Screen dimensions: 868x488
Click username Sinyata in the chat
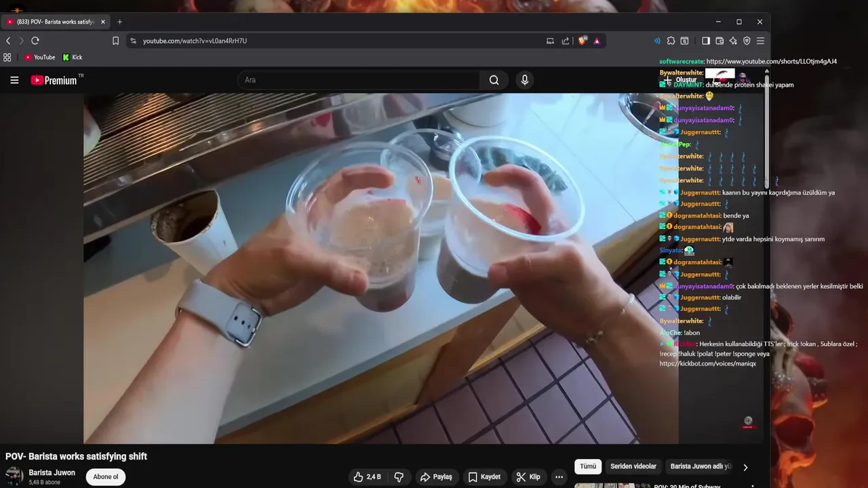[671, 250]
